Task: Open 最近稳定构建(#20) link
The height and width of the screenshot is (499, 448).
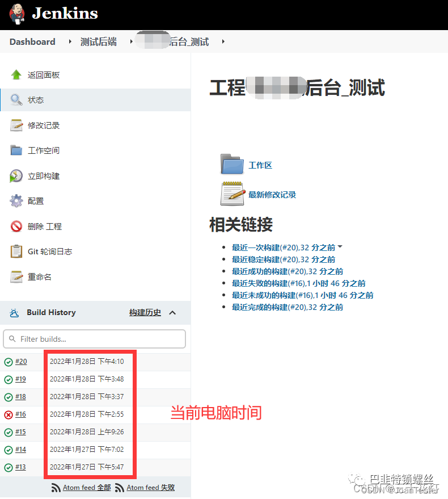Action: click(284, 259)
